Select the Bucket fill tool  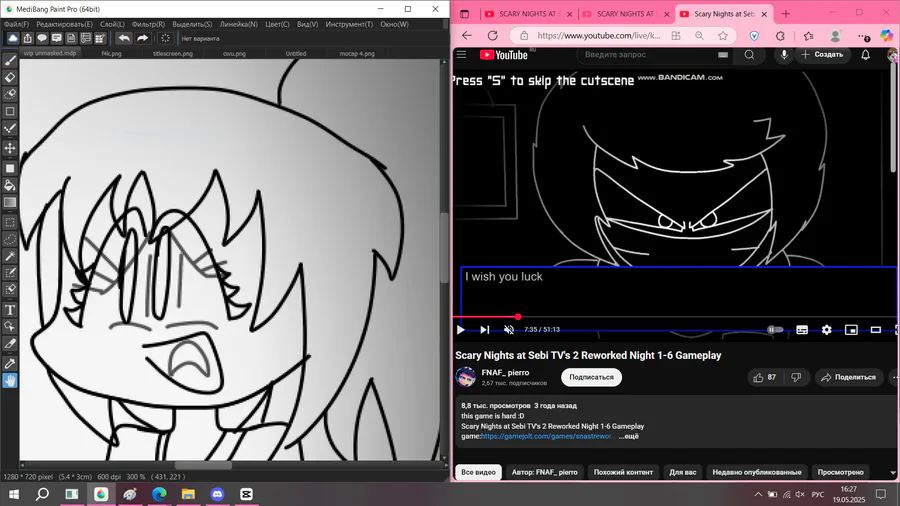click(10, 185)
